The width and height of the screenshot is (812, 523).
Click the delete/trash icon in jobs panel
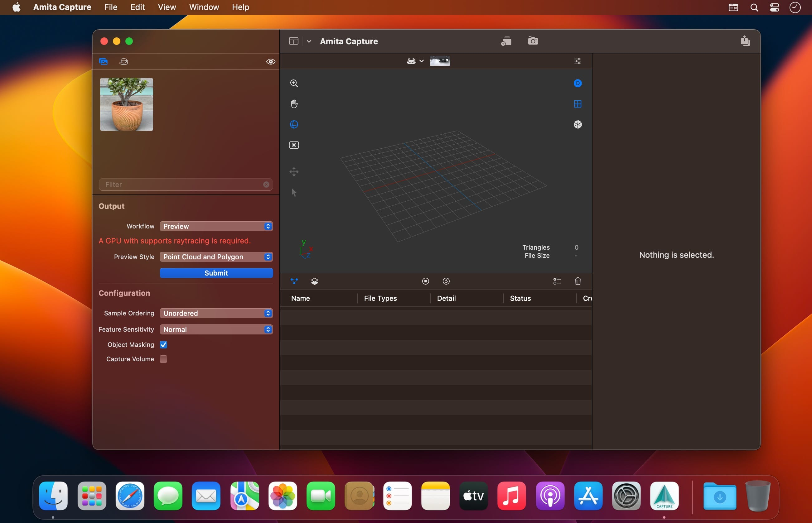577,281
